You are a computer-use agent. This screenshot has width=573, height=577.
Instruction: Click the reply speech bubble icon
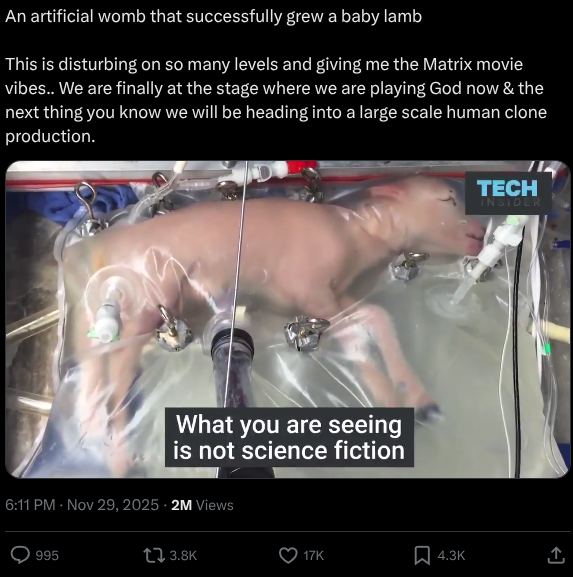(x=20, y=555)
